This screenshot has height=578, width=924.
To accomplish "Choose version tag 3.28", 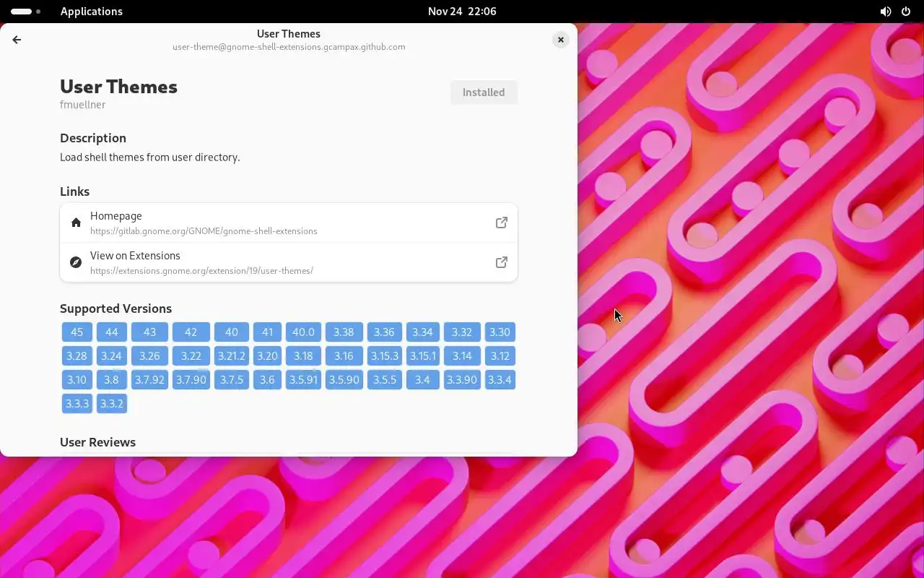I will point(77,356).
